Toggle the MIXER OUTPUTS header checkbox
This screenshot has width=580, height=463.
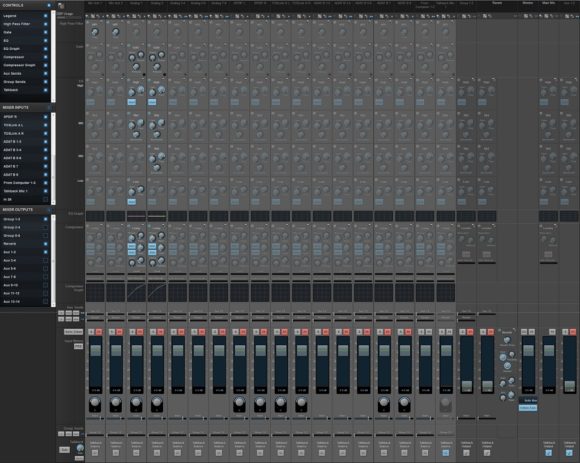pyautogui.click(x=49, y=210)
